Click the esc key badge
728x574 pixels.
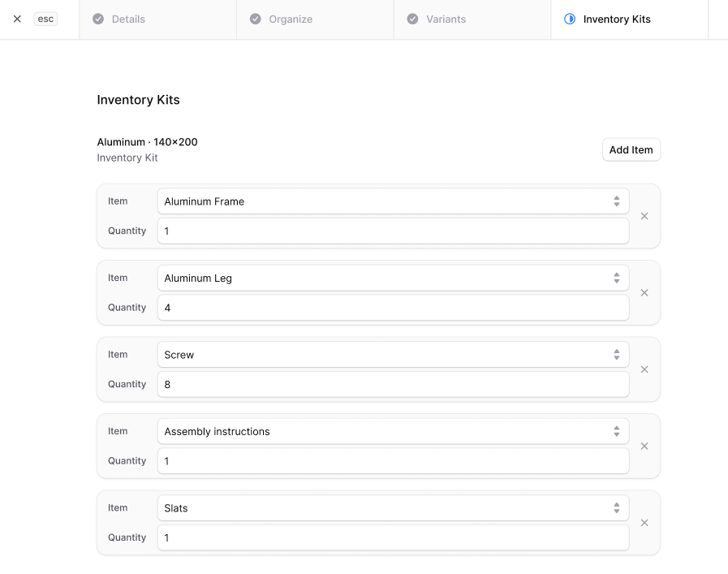pyautogui.click(x=45, y=19)
